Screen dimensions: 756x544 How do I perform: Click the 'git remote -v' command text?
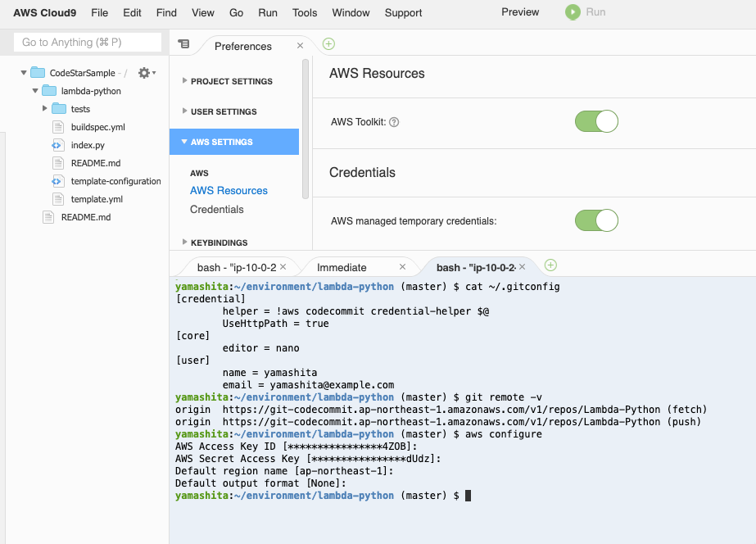(x=504, y=397)
